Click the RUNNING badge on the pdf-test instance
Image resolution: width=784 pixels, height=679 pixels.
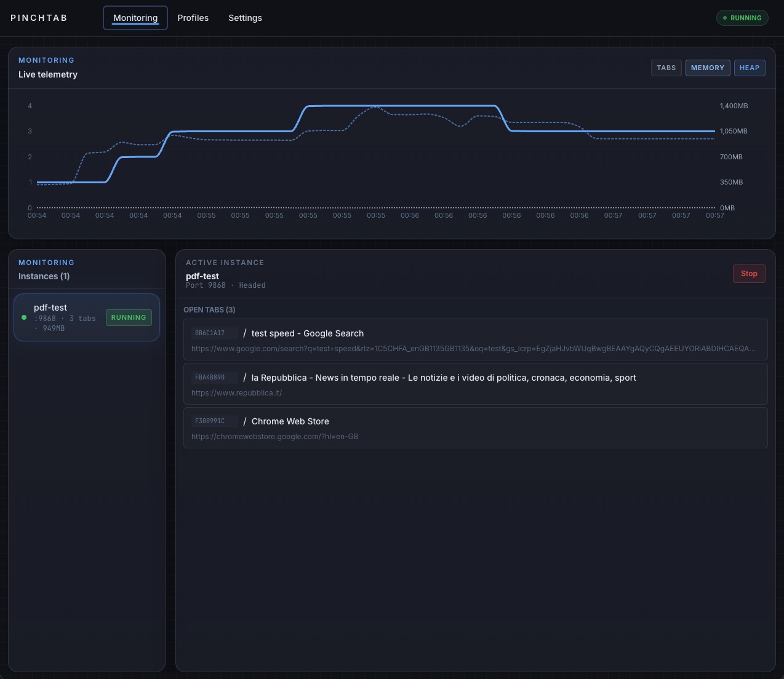(x=129, y=317)
